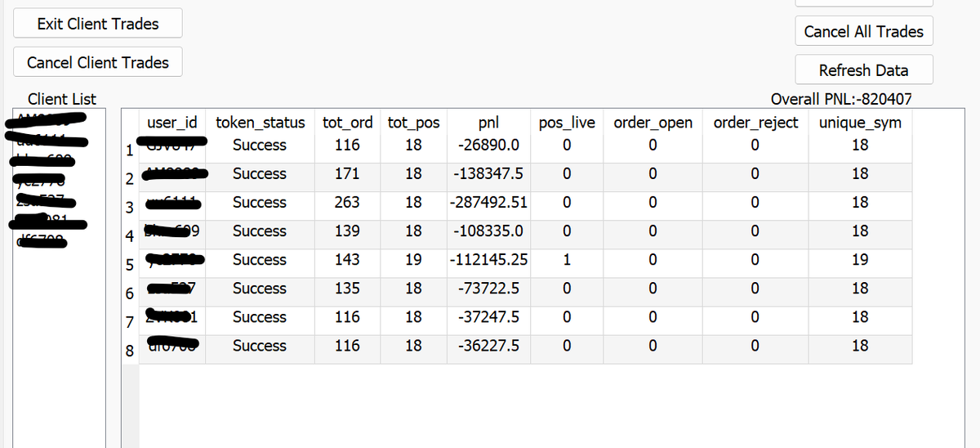This screenshot has height=448, width=980.
Task: Click Success status in row 3
Action: (x=260, y=203)
